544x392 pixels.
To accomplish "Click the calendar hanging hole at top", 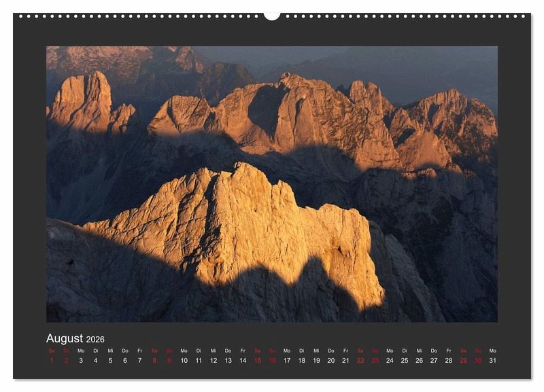I will coord(272,15).
